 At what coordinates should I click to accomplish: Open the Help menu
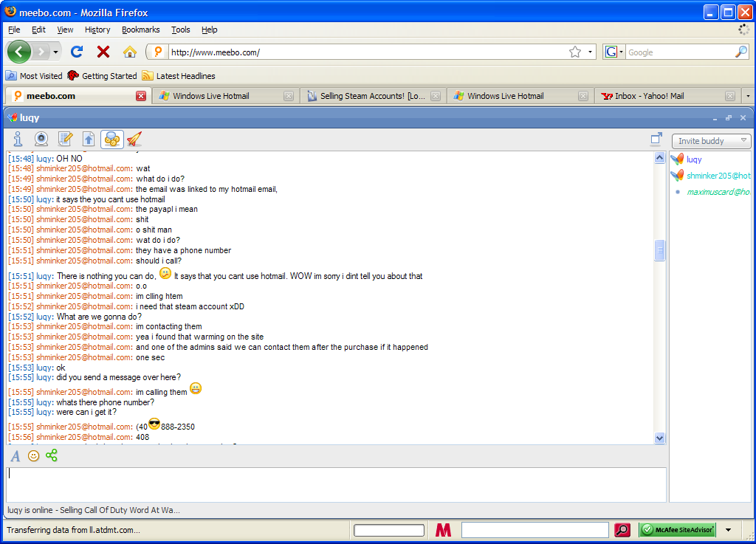tap(209, 30)
